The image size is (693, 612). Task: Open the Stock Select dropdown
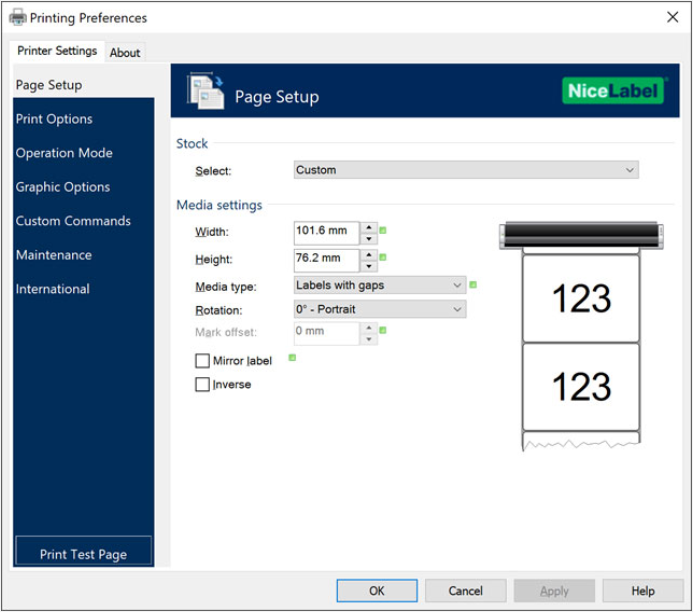465,170
